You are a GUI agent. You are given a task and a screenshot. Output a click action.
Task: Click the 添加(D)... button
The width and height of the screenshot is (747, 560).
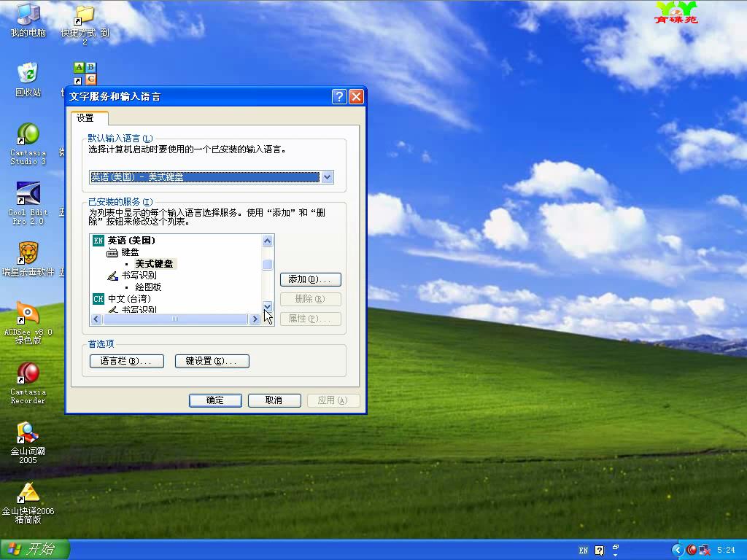point(311,279)
